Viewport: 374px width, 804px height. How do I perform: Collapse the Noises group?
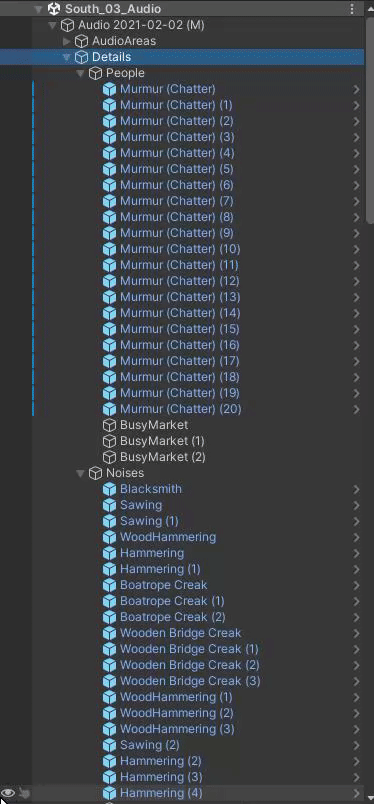[x=80, y=473]
